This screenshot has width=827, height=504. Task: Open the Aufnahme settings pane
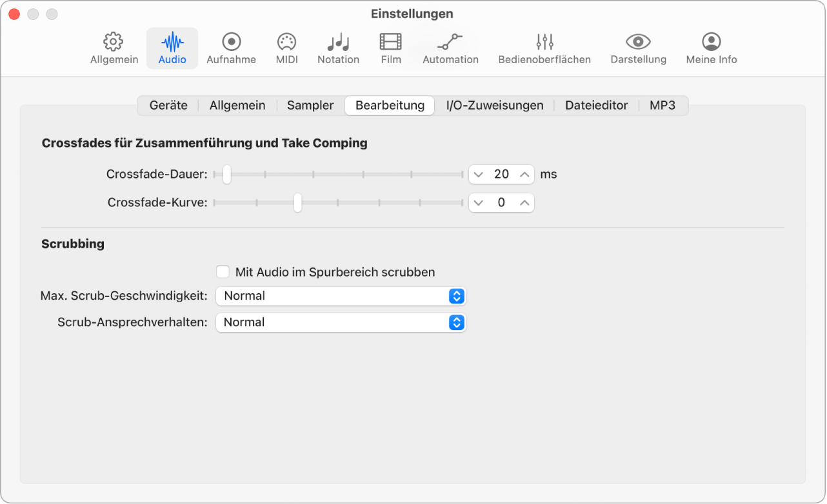click(230, 48)
